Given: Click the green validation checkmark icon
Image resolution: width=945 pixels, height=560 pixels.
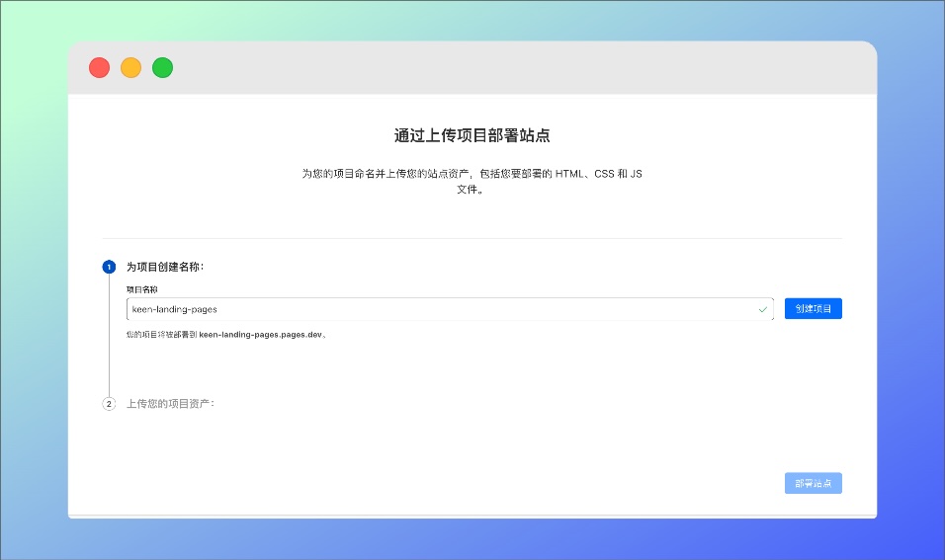Looking at the screenshot, I should [x=762, y=309].
